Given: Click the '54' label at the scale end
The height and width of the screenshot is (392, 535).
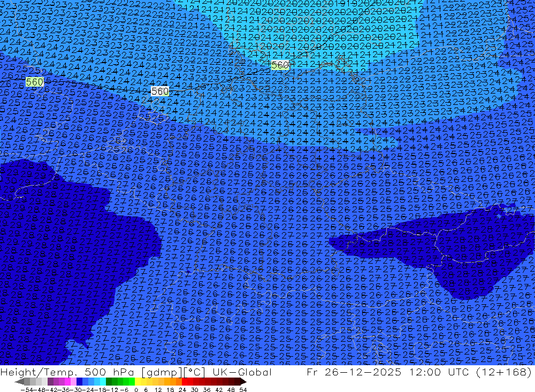Looking at the screenshot, I should tap(243, 390).
